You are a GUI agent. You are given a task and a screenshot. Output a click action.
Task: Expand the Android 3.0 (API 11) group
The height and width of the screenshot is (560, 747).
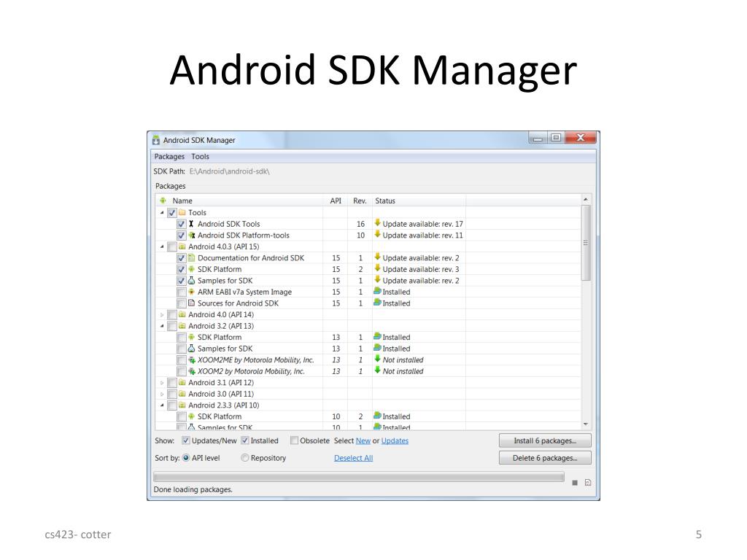[162, 394]
